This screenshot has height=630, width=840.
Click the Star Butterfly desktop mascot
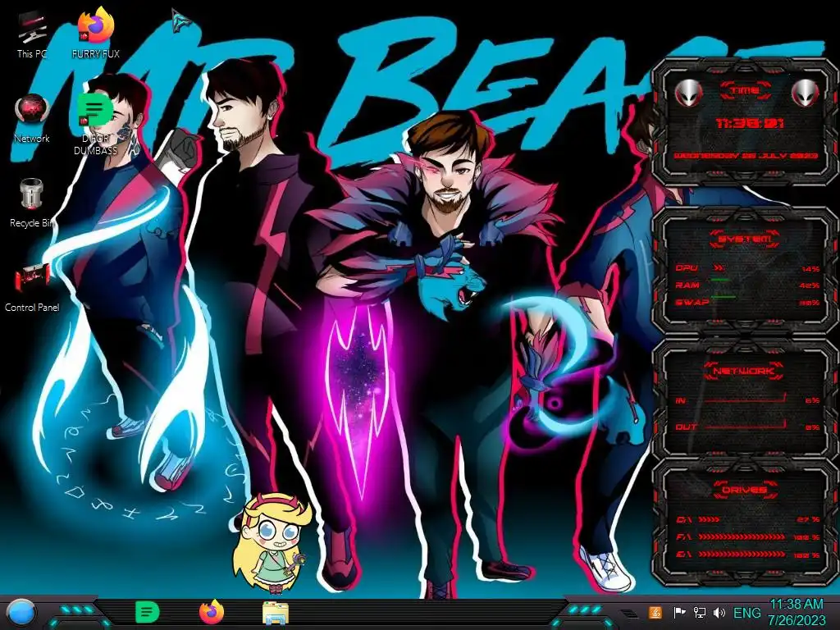pyautogui.click(x=273, y=542)
